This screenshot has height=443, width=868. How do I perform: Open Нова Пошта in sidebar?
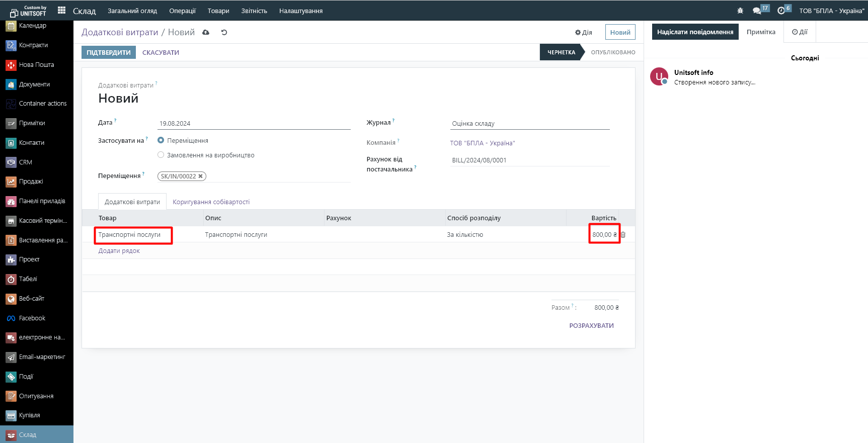(x=36, y=65)
